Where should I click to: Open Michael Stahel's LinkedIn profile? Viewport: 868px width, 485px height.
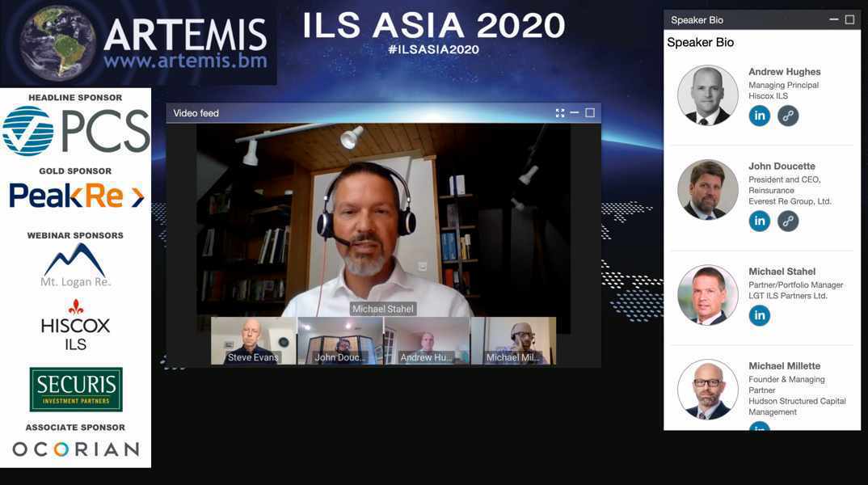759,314
